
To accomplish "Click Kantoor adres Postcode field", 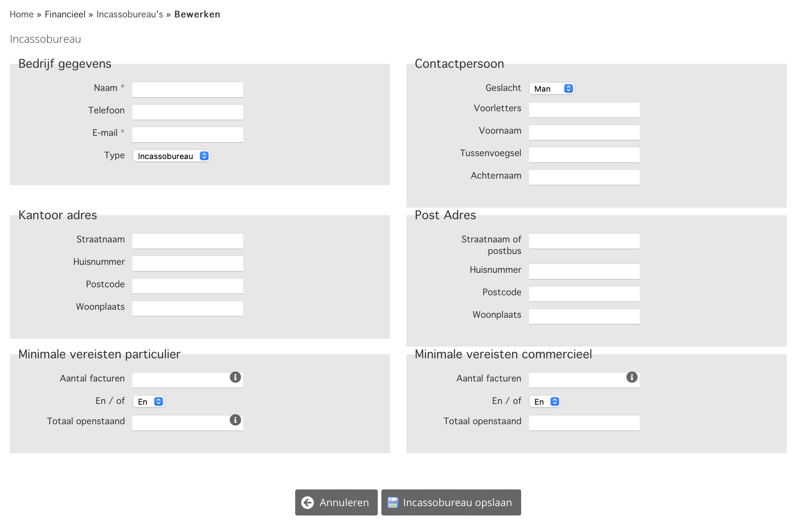I will coord(188,286).
